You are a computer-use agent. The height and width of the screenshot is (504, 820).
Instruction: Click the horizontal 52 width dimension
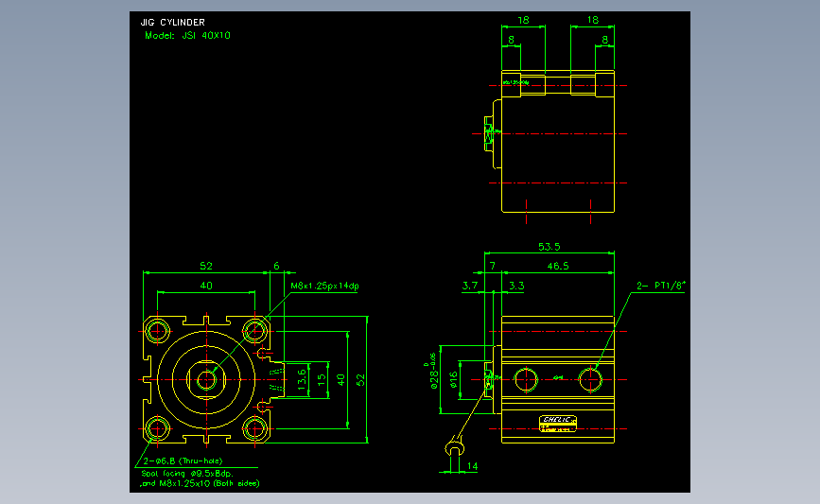pos(206,266)
